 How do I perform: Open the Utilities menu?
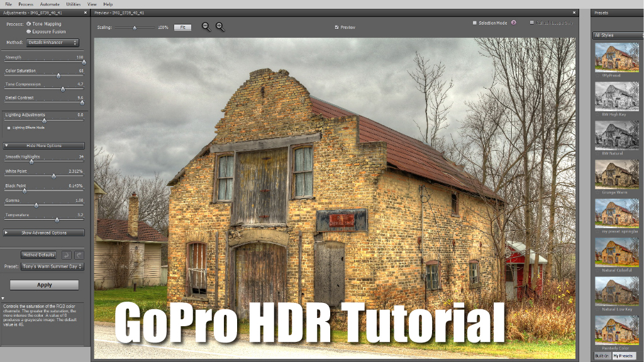pyautogui.click(x=74, y=4)
